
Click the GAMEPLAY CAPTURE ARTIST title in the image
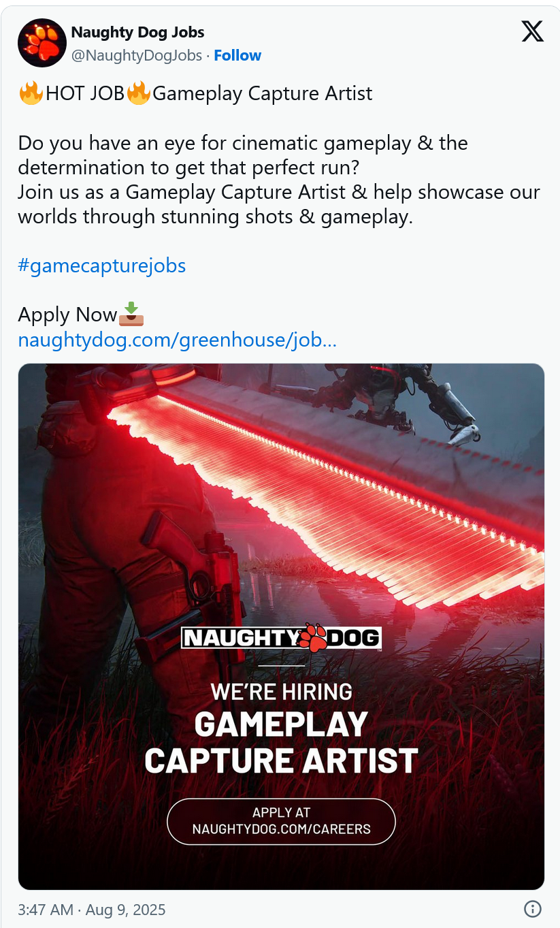pos(281,742)
